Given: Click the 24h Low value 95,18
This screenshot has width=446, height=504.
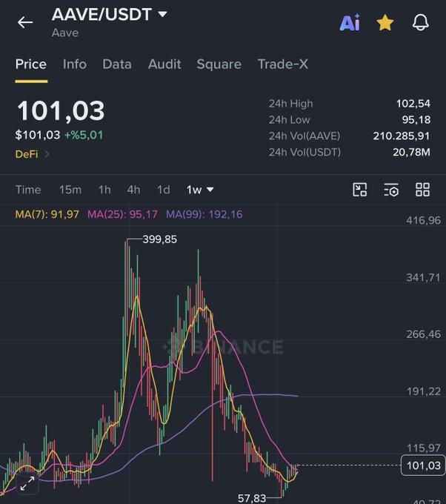Looking at the screenshot, I should pos(416,120).
